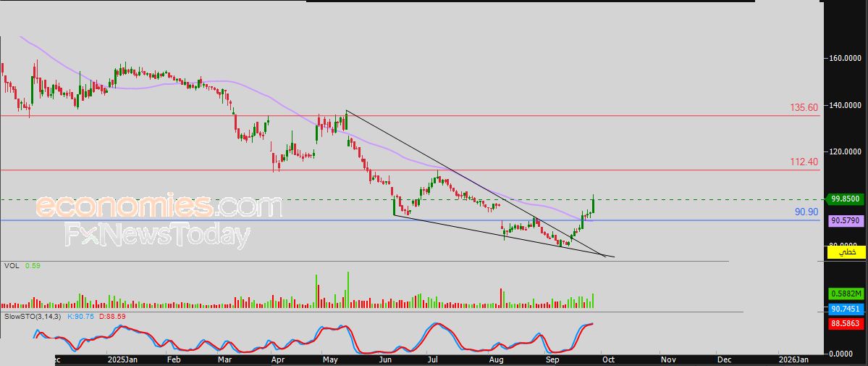Click the green 0.5882M volume tag
868x366 pixels.
point(846,294)
